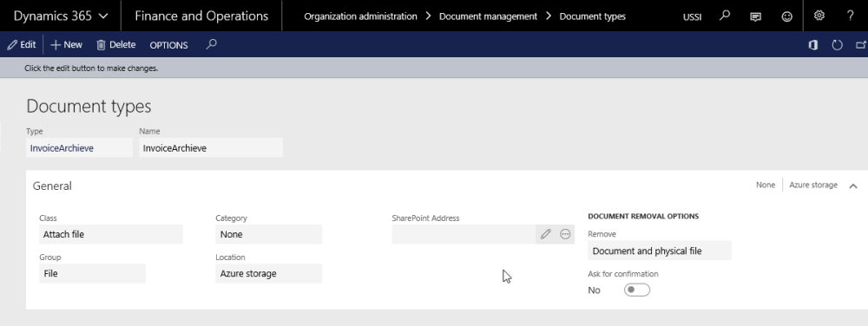Create a New document type
Viewport: 868px width, 326px height.
point(67,45)
